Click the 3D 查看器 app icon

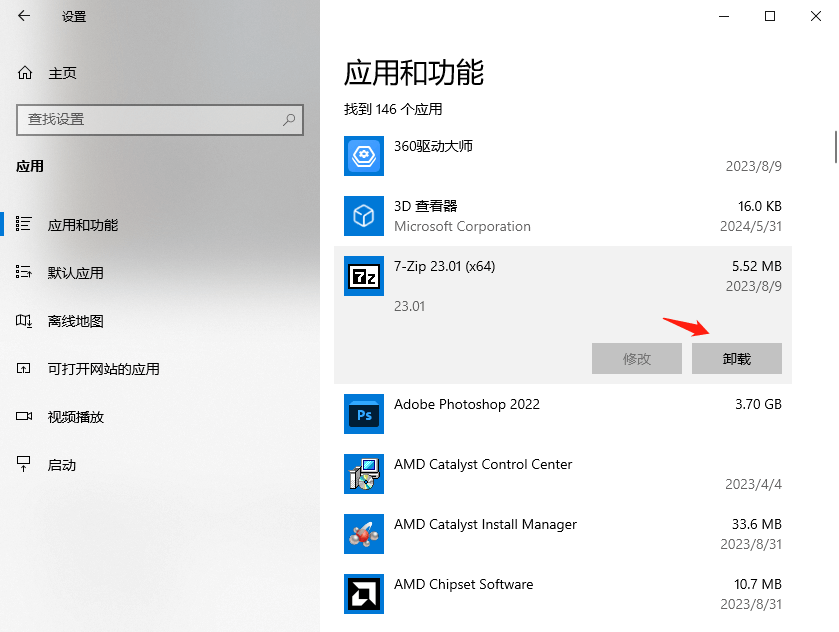[x=363, y=216]
